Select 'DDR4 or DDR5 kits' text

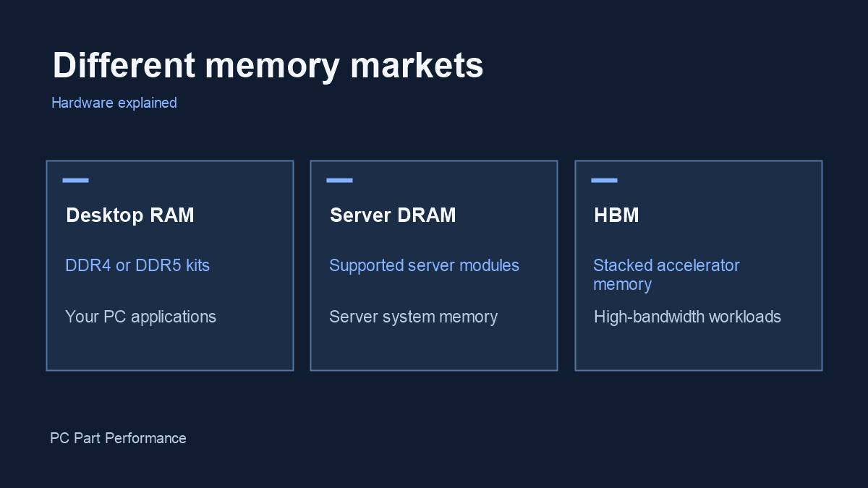tap(137, 265)
